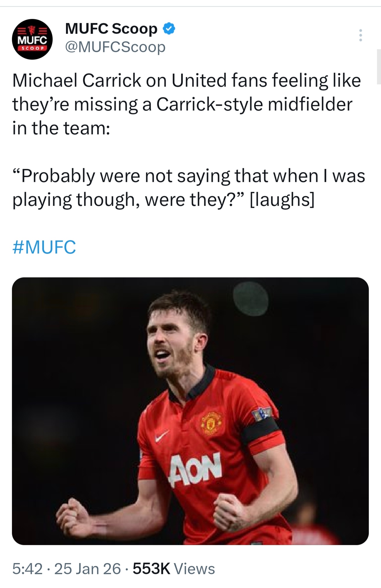381x588 pixels.
Task: Click the quote starting with "Probably were not"
Action: click(x=188, y=176)
